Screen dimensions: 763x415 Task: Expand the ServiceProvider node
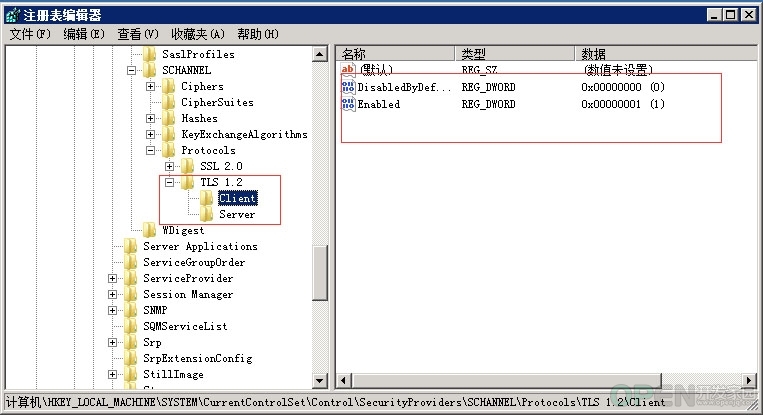(x=112, y=279)
